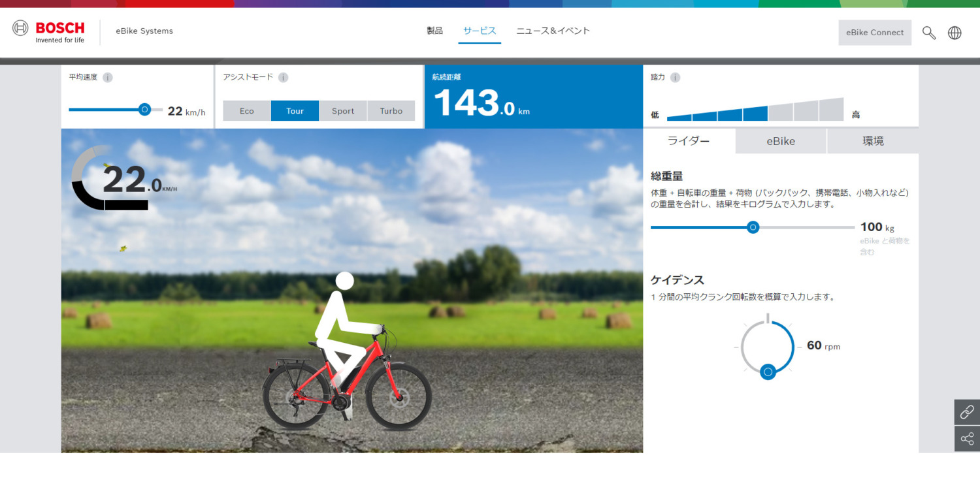
Task: Open the search magnifier icon
Action: pyautogui.click(x=928, y=33)
